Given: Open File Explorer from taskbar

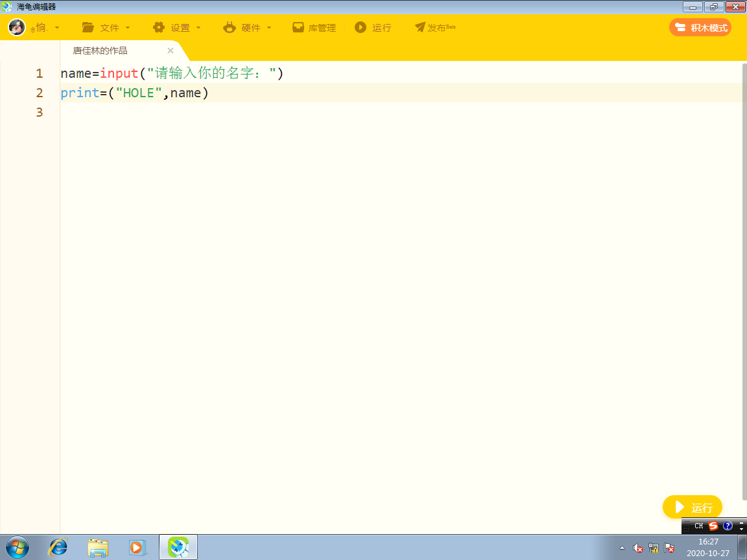Looking at the screenshot, I should [x=98, y=548].
